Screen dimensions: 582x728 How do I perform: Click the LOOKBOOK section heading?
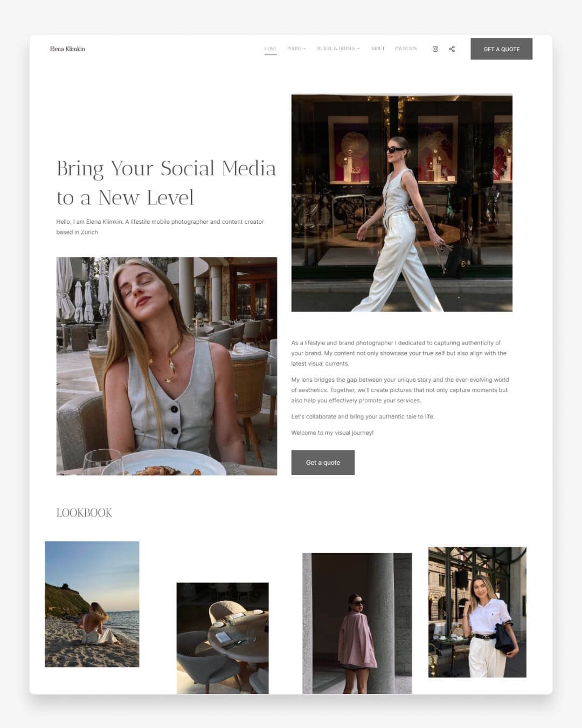coord(84,512)
